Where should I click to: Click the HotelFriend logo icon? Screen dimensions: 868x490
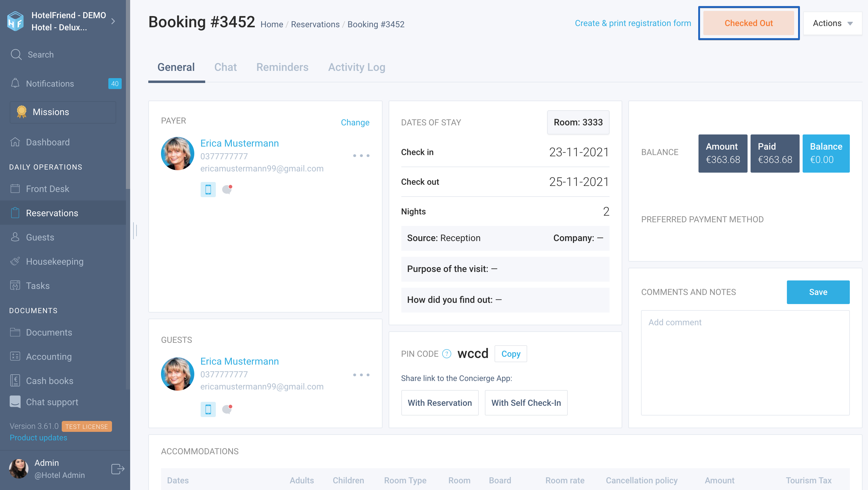click(x=15, y=21)
